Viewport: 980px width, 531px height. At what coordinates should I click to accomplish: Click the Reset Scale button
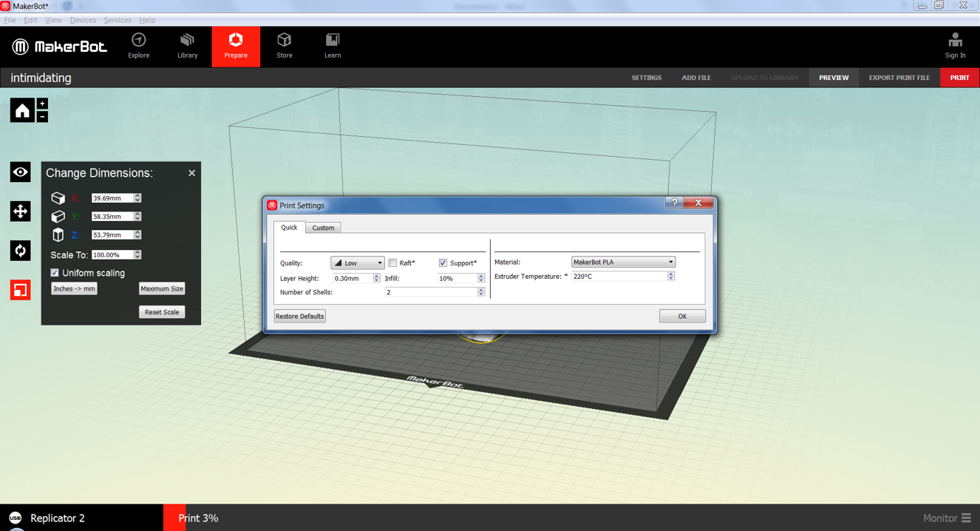coord(162,312)
